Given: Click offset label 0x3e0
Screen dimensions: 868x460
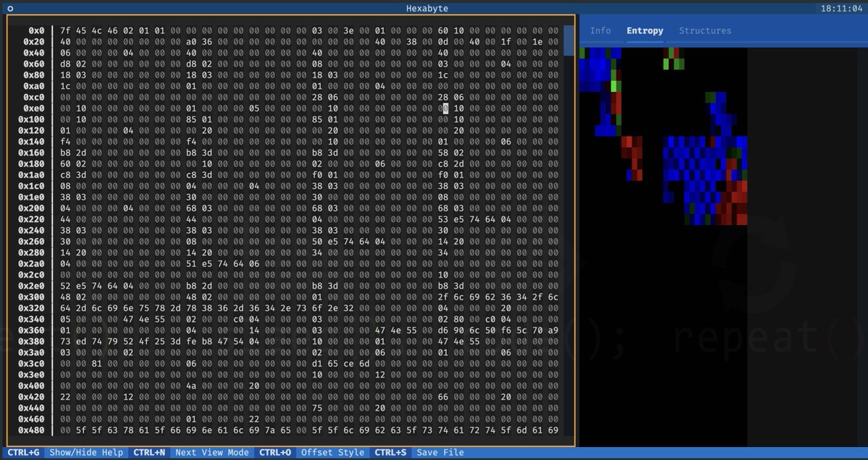Looking at the screenshot, I should point(31,375).
